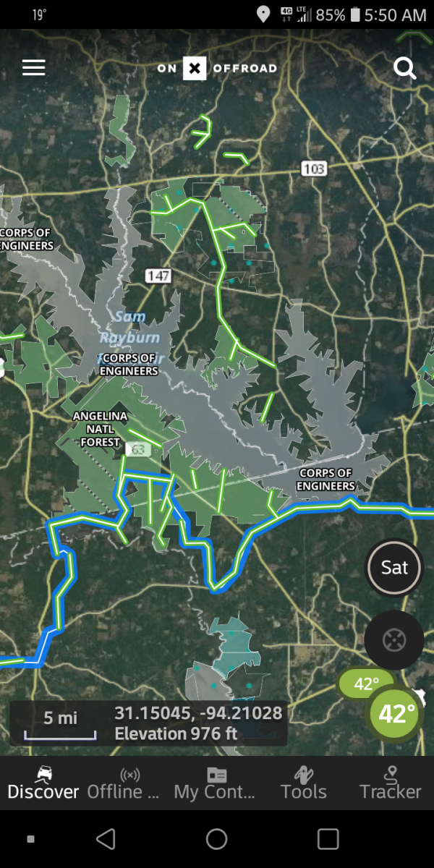The height and width of the screenshot is (868, 434).
Task: Open the Tools tab
Action: (x=304, y=783)
